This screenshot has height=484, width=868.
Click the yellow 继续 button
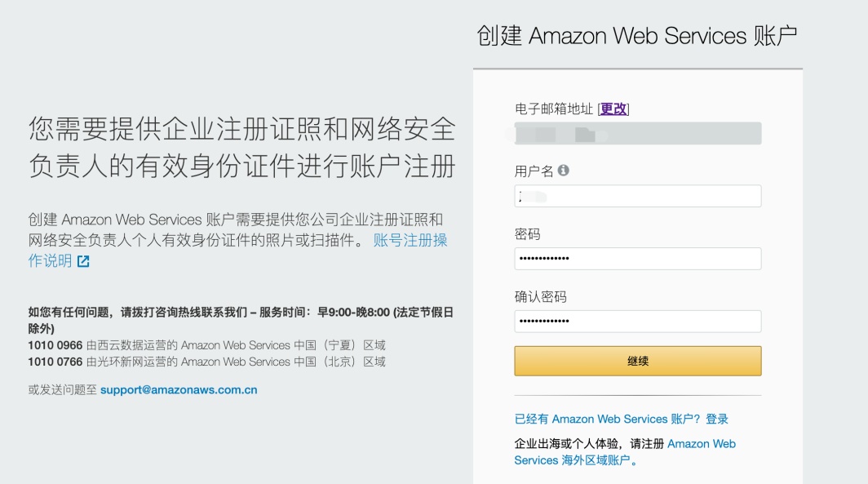pos(638,361)
